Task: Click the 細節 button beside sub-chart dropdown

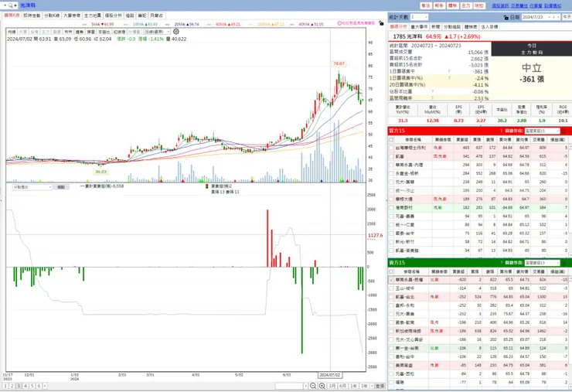Action: click(x=61, y=187)
